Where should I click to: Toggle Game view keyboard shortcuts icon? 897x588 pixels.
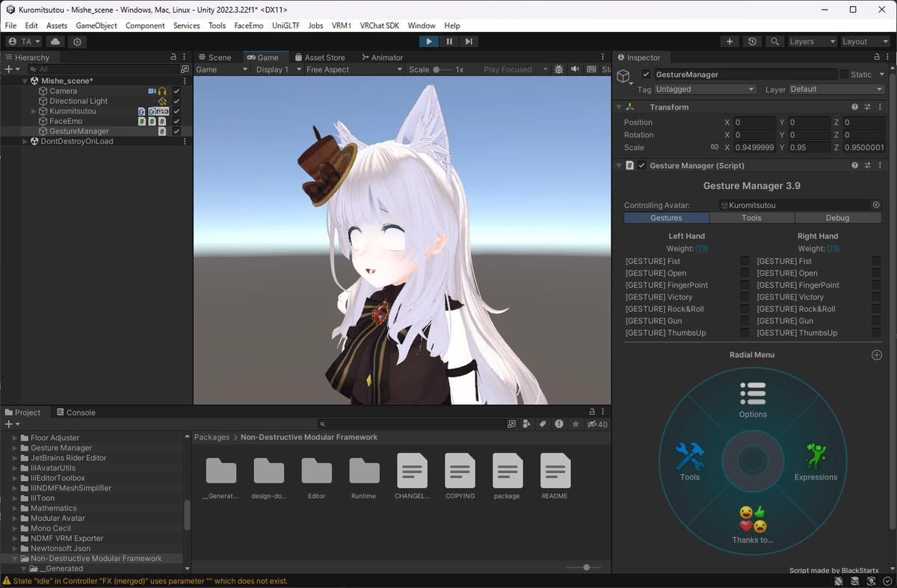pos(591,69)
